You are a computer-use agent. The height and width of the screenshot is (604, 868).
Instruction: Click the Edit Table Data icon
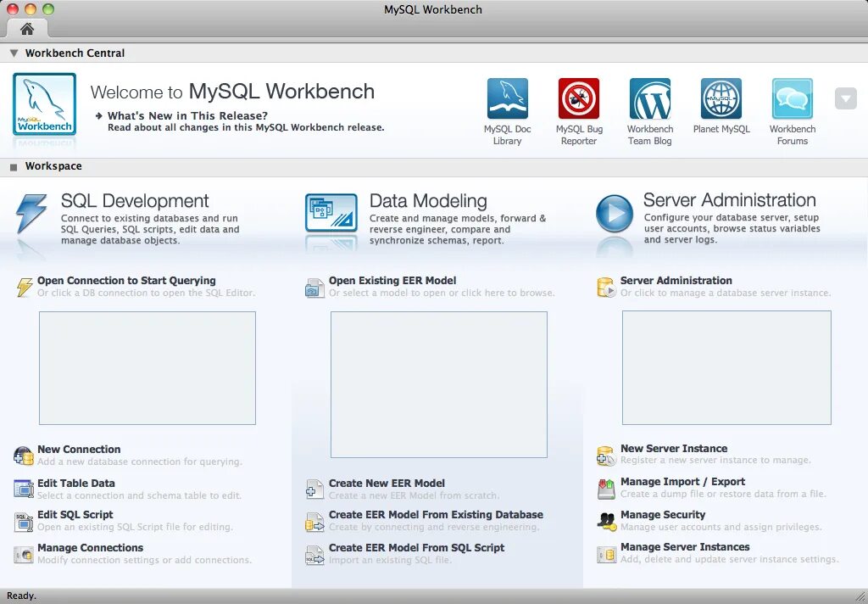click(24, 489)
